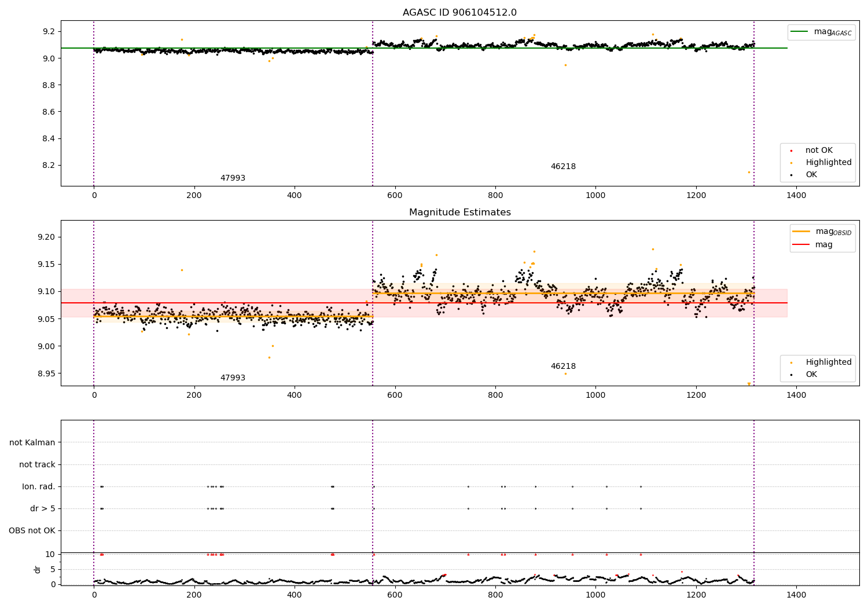Click the 'dr' y-axis label in bottom plot
Viewport: 868px width, 608px height.
[x=38, y=569]
